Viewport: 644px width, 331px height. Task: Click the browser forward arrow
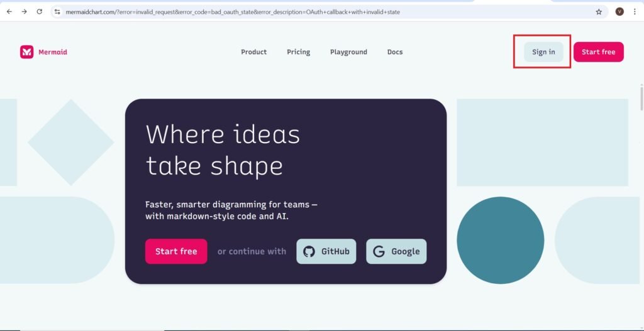tap(24, 11)
